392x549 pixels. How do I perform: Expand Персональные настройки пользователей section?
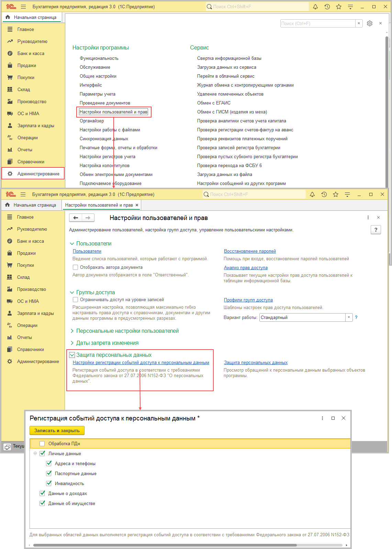pyautogui.click(x=72, y=331)
